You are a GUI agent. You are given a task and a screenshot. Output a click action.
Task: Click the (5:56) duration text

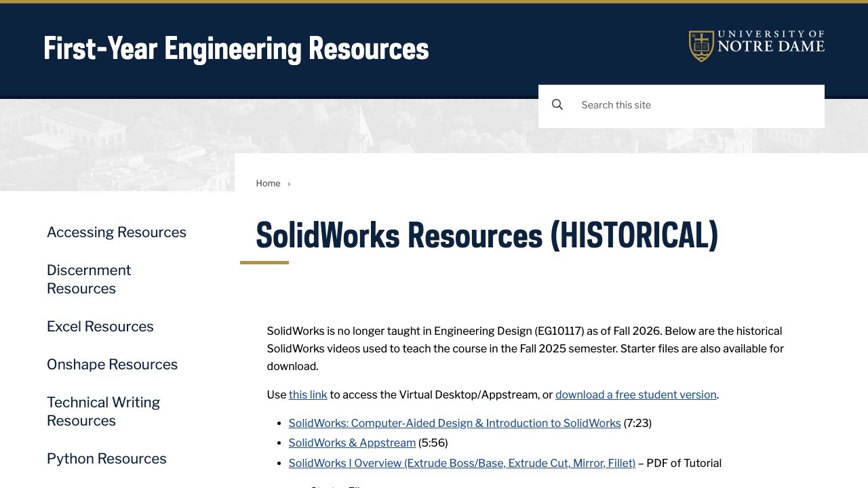(433, 443)
